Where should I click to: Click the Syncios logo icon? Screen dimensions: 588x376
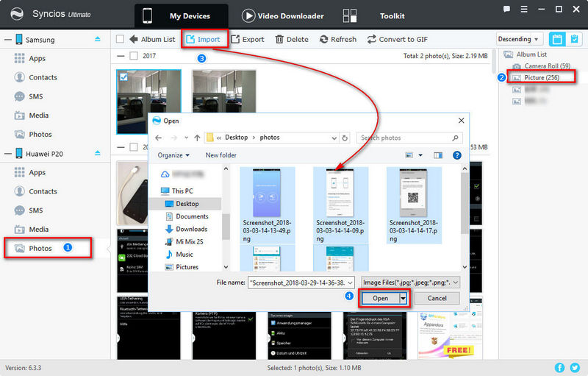(x=16, y=14)
